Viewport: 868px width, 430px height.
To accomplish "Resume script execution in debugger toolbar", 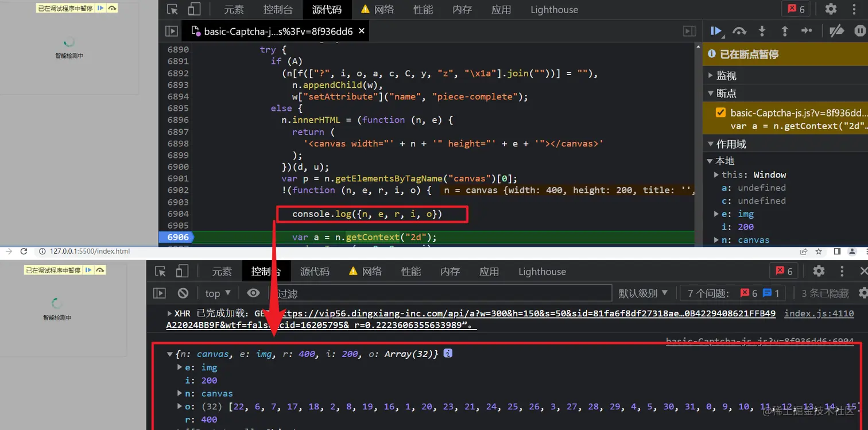I will pyautogui.click(x=716, y=31).
